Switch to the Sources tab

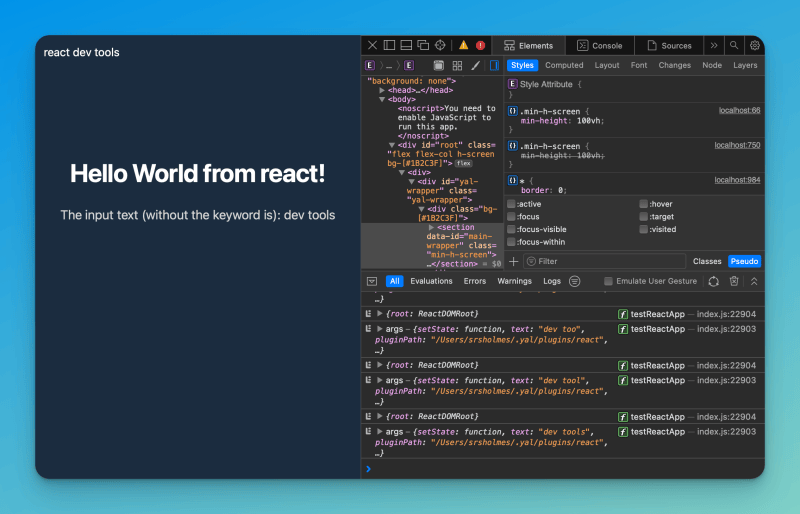pos(669,45)
